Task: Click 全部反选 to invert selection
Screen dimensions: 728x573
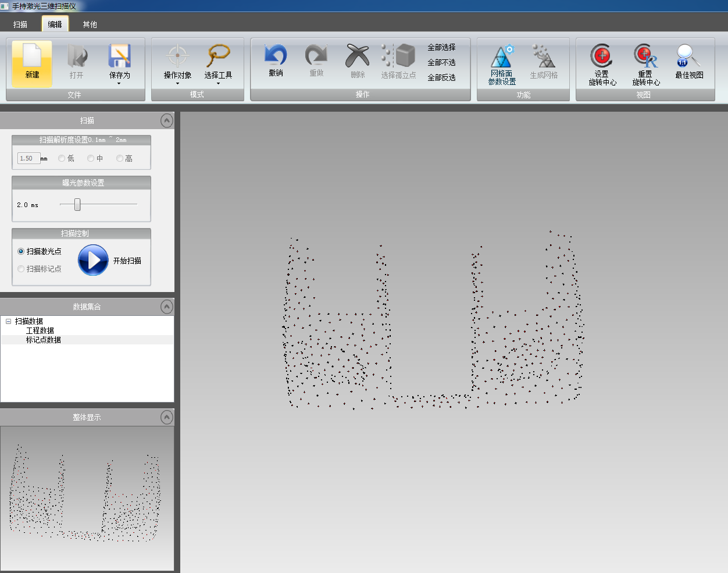Action: click(441, 77)
